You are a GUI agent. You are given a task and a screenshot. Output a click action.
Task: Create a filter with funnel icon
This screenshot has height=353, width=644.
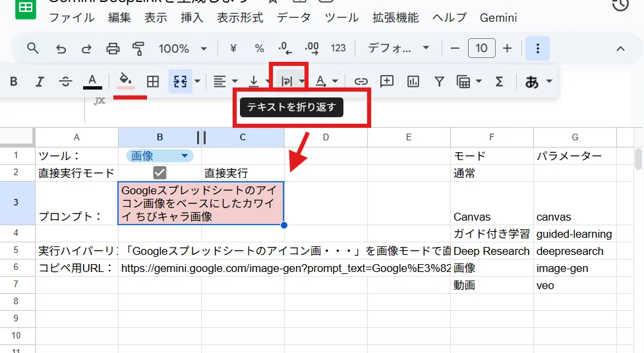pos(439,82)
